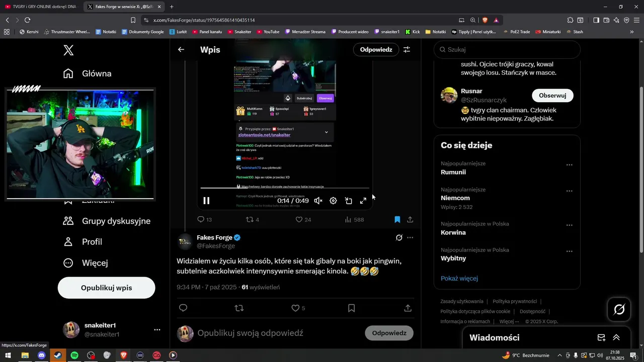The image size is (644, 362).
Task: Click the Brave Shields lion icon
Action: pyautogui.click(x=485, y=20)
